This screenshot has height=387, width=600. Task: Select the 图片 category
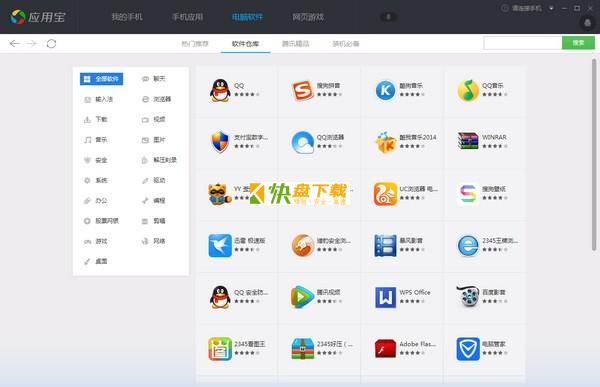(x=154, y=140)
